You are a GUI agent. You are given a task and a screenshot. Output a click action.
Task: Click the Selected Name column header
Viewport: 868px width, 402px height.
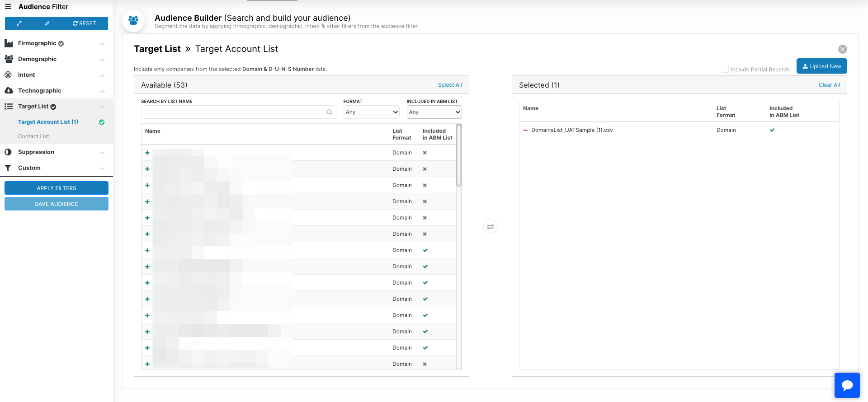(531, 108)
